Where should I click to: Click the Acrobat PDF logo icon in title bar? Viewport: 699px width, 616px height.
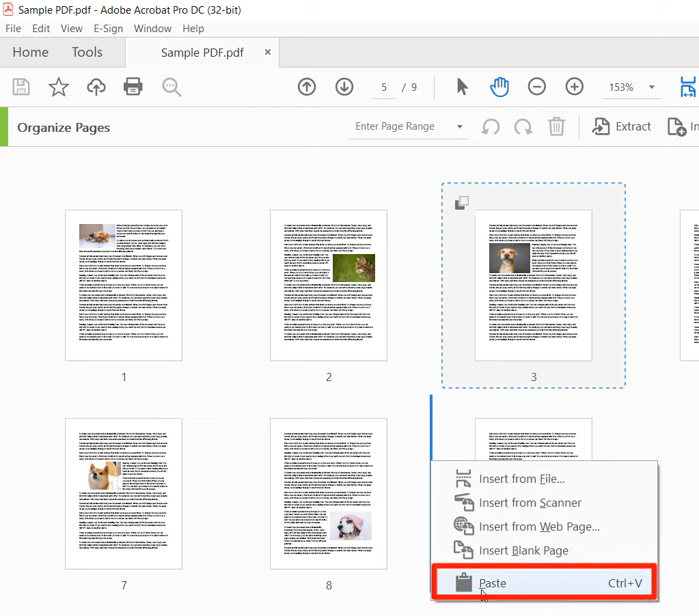coord(8,10)
